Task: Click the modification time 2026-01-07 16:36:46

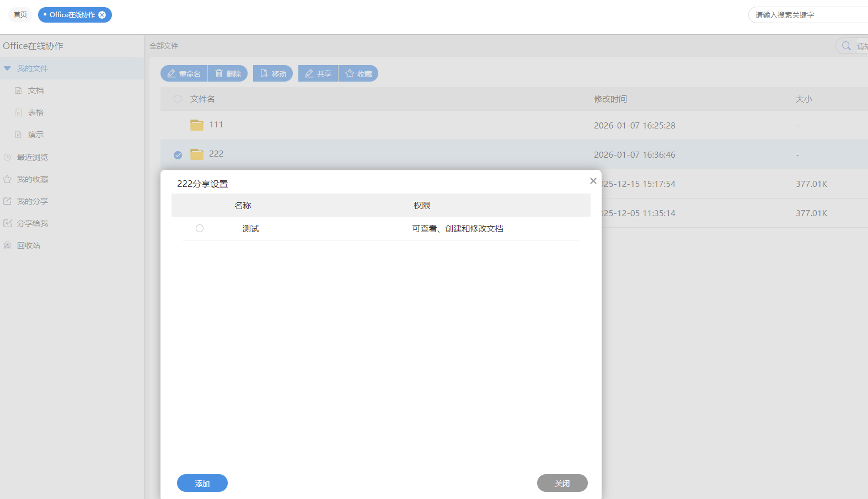Action: [x=635, y=155]
